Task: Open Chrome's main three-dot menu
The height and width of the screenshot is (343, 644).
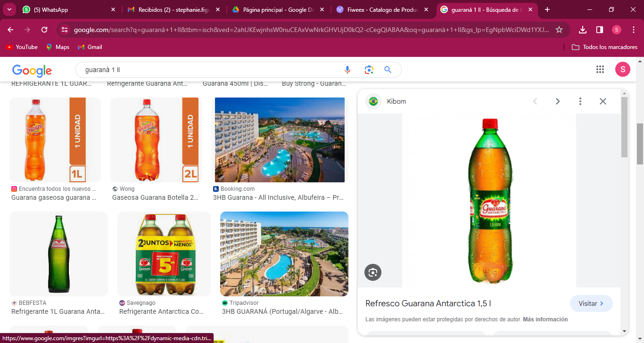Action: point(634,30)
